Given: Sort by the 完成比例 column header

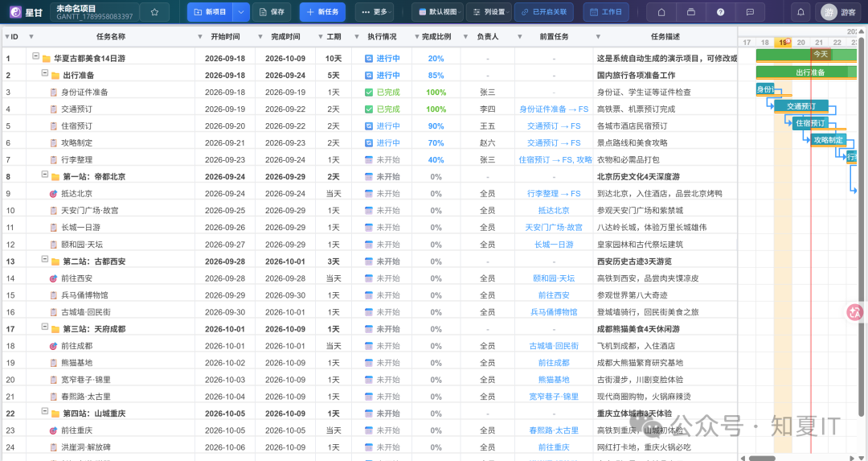Looking at the screenshot, I should [436, 36].
